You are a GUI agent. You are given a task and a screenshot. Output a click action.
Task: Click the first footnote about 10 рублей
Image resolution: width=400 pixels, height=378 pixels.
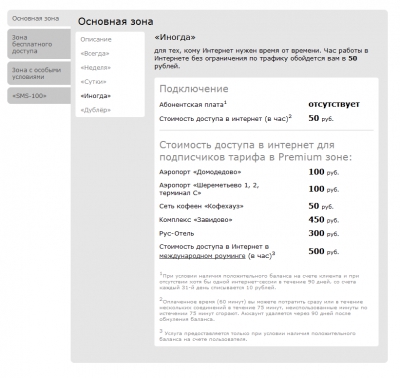259,281
